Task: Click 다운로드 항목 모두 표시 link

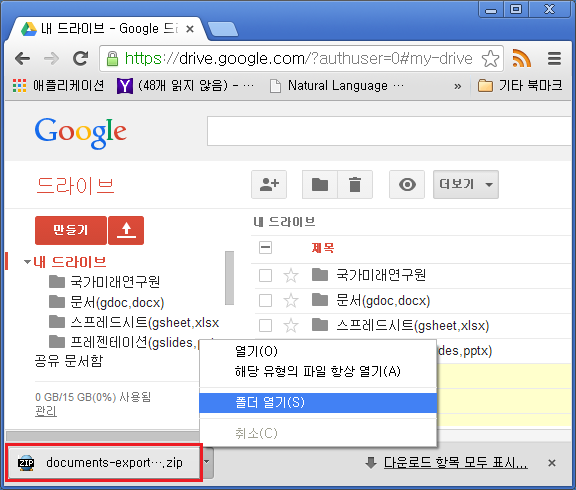Action: coord(456,463)
